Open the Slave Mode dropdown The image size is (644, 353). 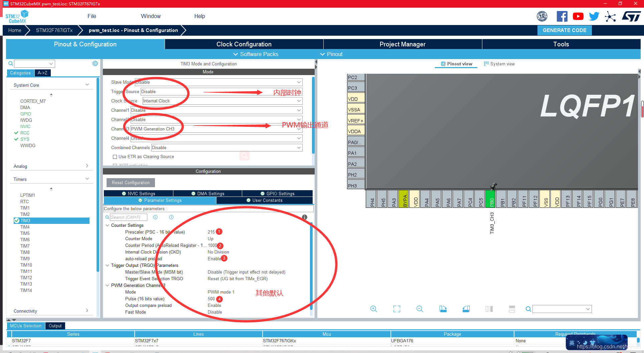[218, 82]
